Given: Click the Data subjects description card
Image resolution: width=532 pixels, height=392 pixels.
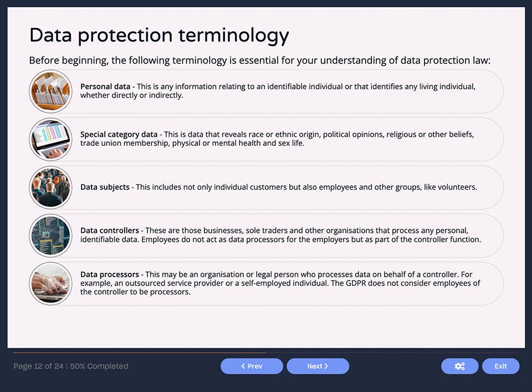Looking at the screenshot, I should click(277, 187).
